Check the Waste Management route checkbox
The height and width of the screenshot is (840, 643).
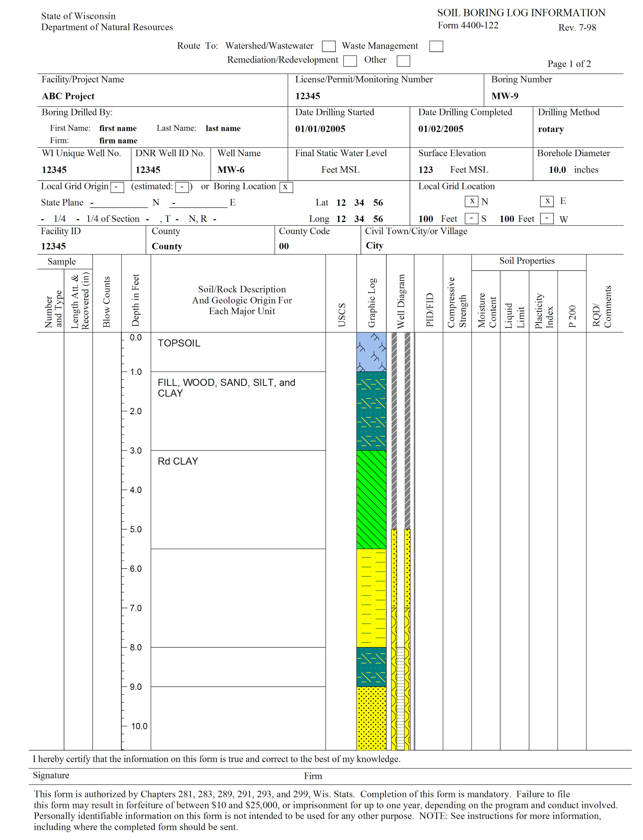tap(436, 46)
